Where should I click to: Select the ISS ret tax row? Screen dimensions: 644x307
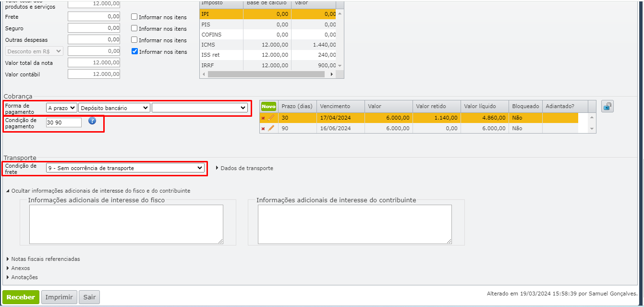tap(267, 55)
